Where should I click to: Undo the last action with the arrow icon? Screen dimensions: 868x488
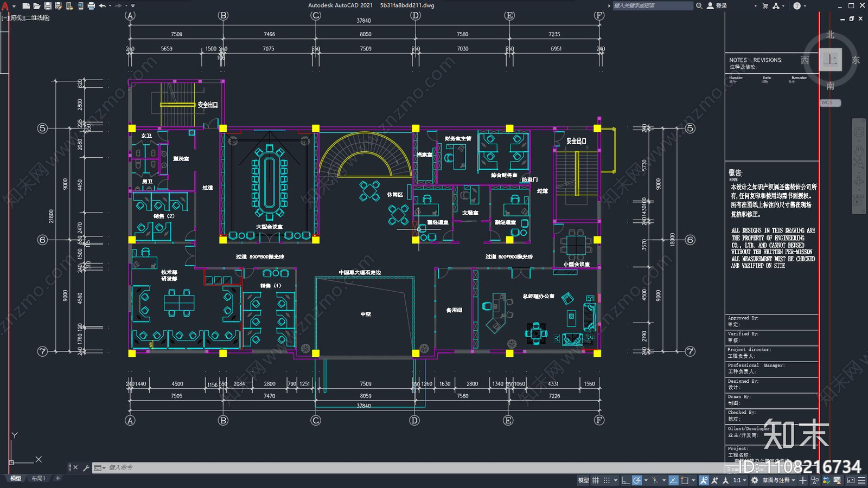pos(102,6)
